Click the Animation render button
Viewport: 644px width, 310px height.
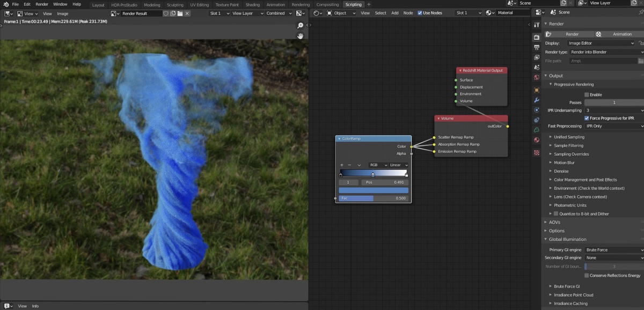[x=617, y=34]
